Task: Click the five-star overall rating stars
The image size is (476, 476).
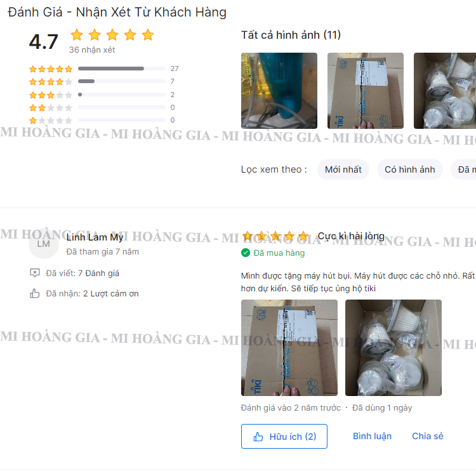Action: click(112, 35)
